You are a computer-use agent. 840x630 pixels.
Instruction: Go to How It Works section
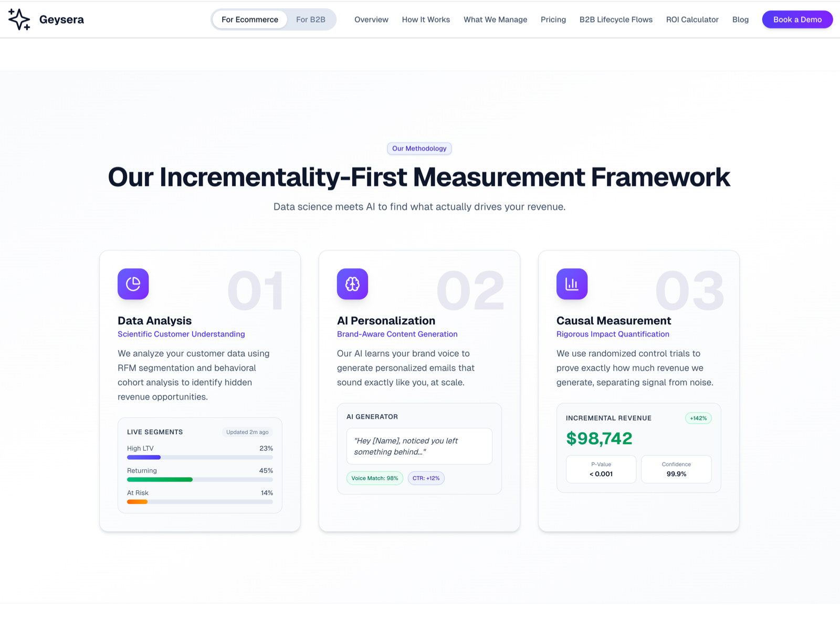tap(426, 19)
